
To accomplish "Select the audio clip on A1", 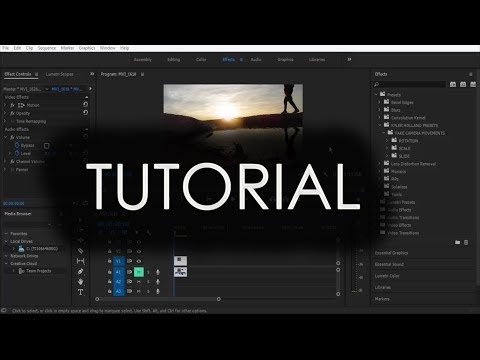I will coord(180,272).
